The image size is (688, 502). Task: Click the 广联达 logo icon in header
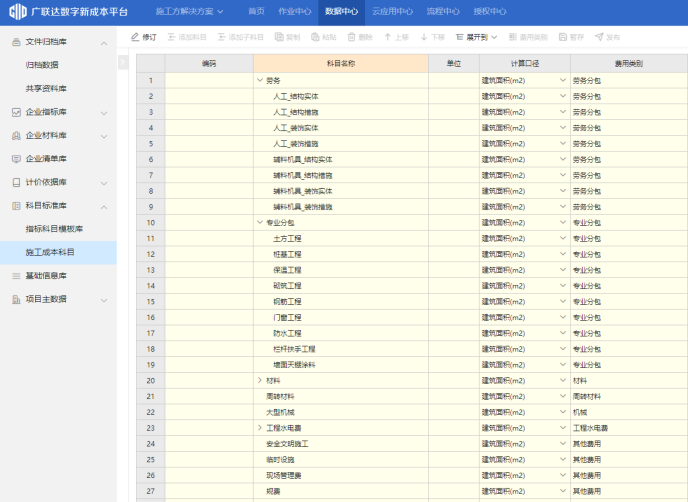click(x=17, y=12)
